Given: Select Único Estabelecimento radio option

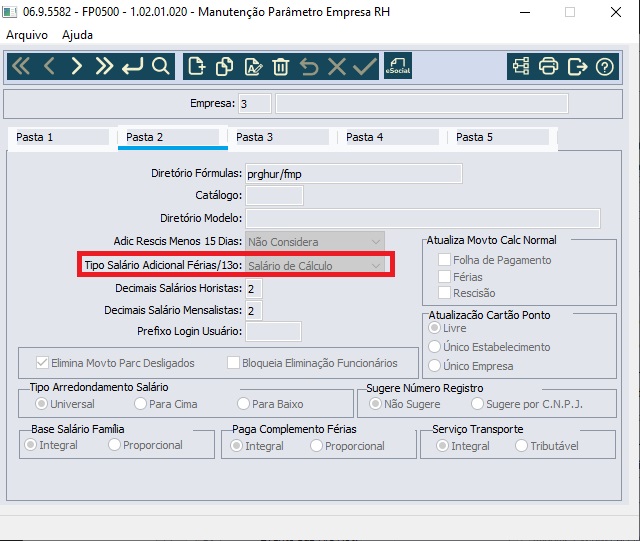Looking at the screenshot, I should pos(434,347).
